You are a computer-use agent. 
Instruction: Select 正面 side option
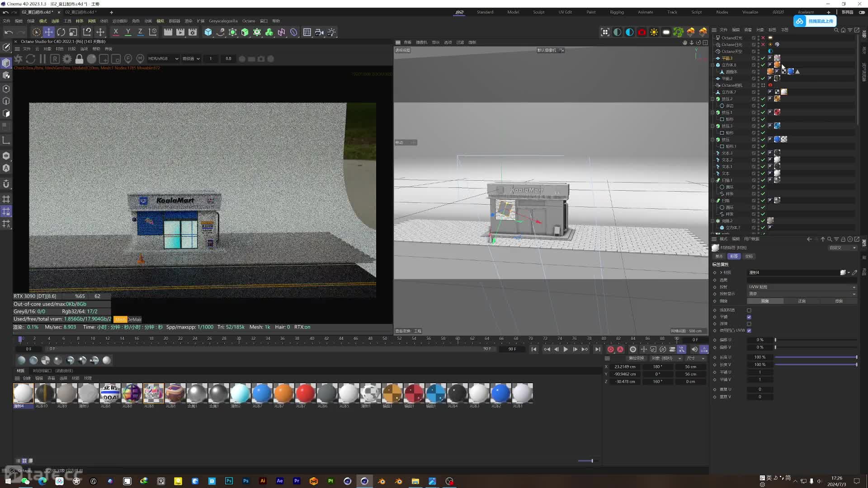802,301
